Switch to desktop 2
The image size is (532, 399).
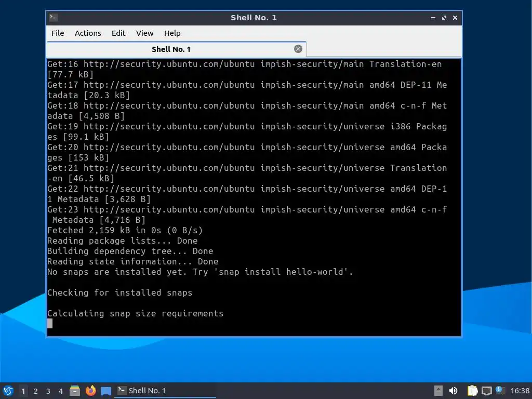(36, 391)
